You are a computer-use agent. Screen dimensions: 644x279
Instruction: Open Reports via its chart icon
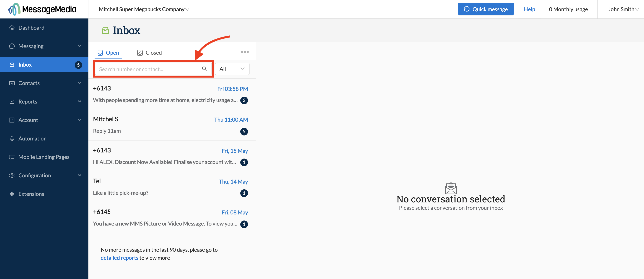click(x=12, y=101)
